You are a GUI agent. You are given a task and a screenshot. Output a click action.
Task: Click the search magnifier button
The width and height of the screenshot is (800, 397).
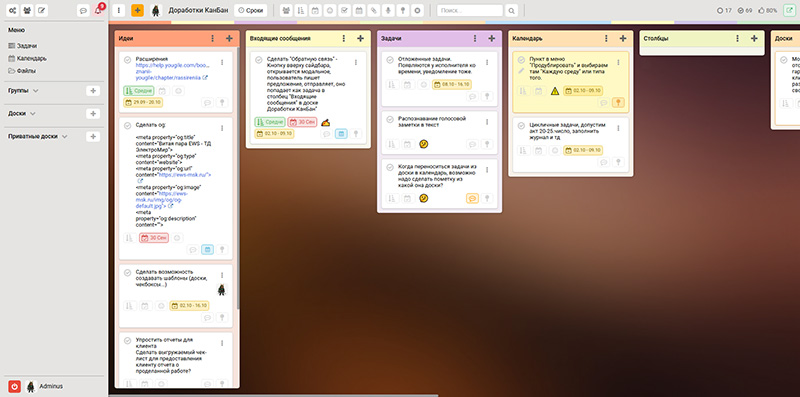point(511,10)
